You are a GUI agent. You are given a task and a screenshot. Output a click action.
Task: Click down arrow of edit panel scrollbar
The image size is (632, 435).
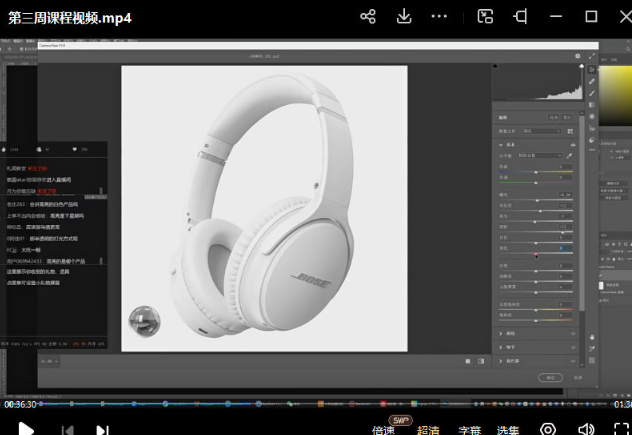tap(582, 365)
